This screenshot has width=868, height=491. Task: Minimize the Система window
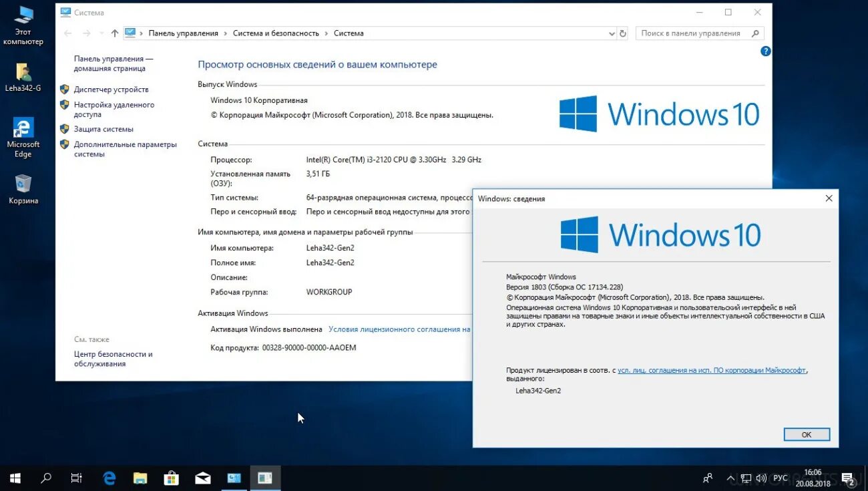(698, 12)
